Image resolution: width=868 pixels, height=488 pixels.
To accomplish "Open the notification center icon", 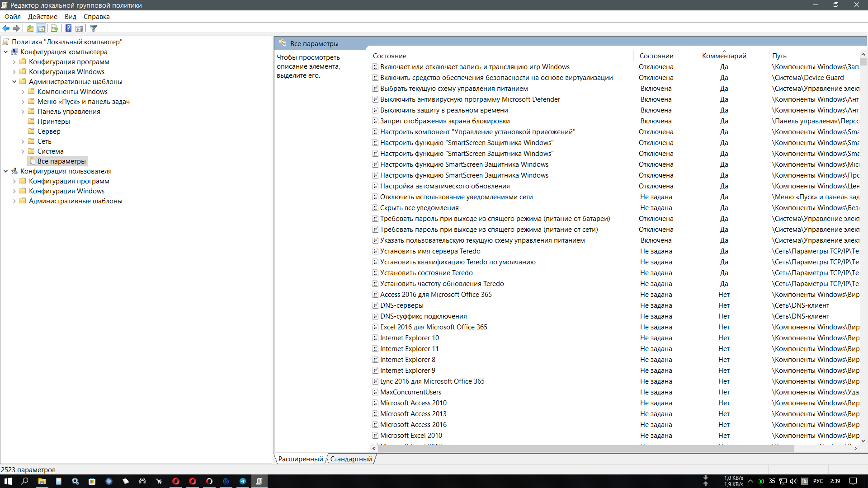I will tap(853, 481).
